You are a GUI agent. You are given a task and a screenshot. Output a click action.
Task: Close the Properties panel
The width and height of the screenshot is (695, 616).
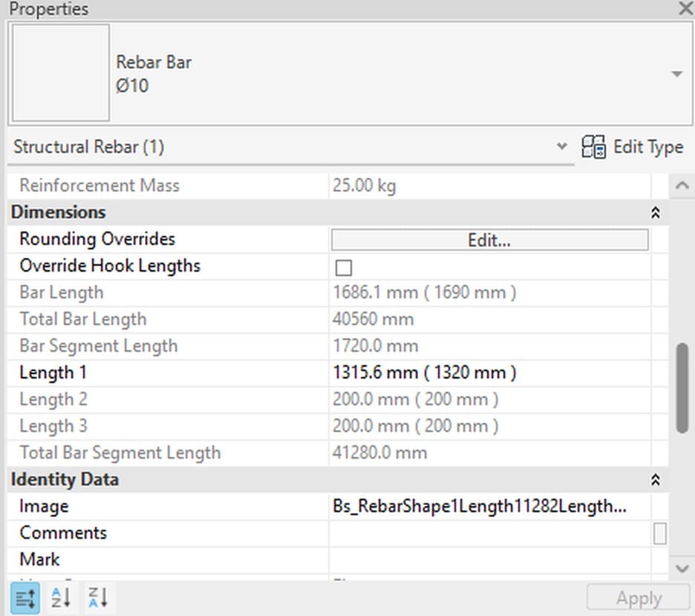pyautogui.click(x=685, y=8)
